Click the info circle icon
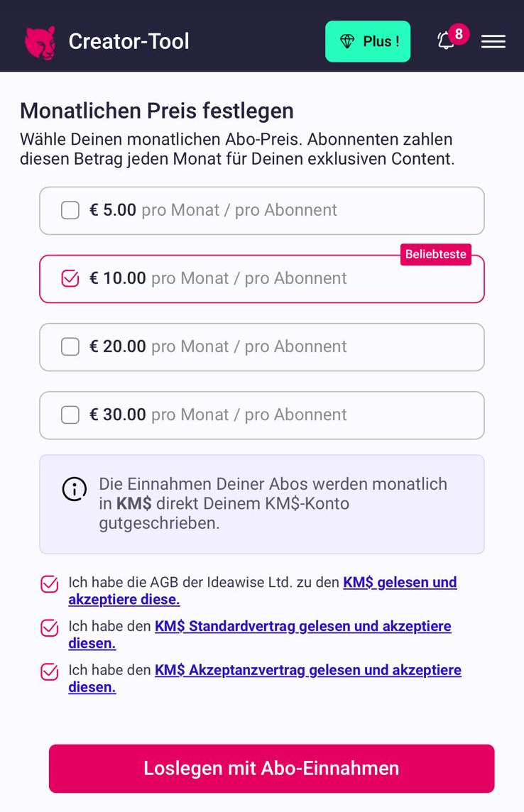524x812 pixels. point(74,489)
